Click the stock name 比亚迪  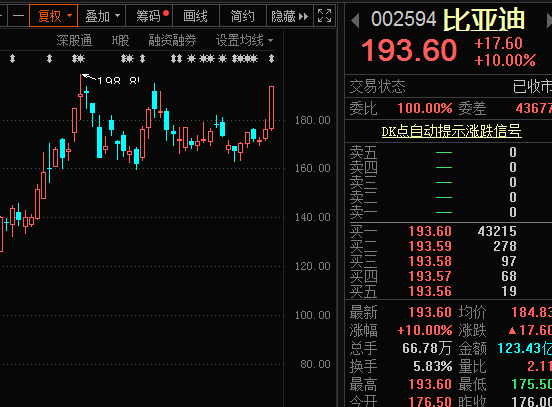(484, 19)
